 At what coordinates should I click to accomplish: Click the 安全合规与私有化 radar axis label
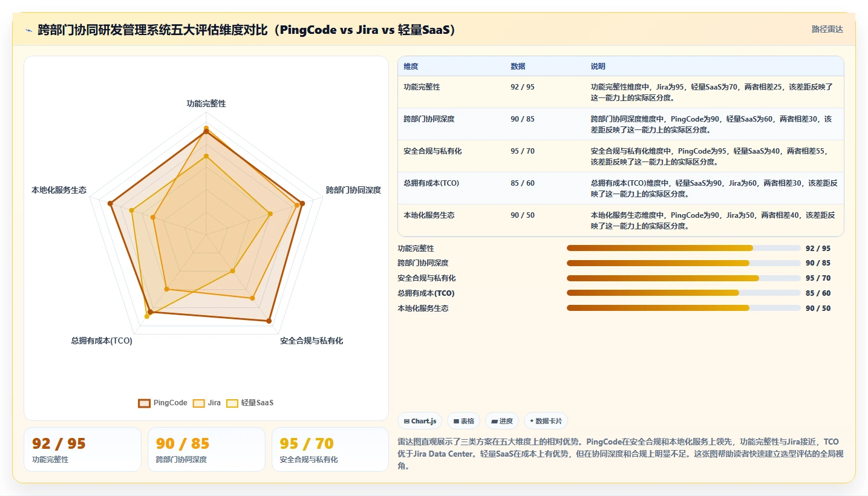point(312,341)
